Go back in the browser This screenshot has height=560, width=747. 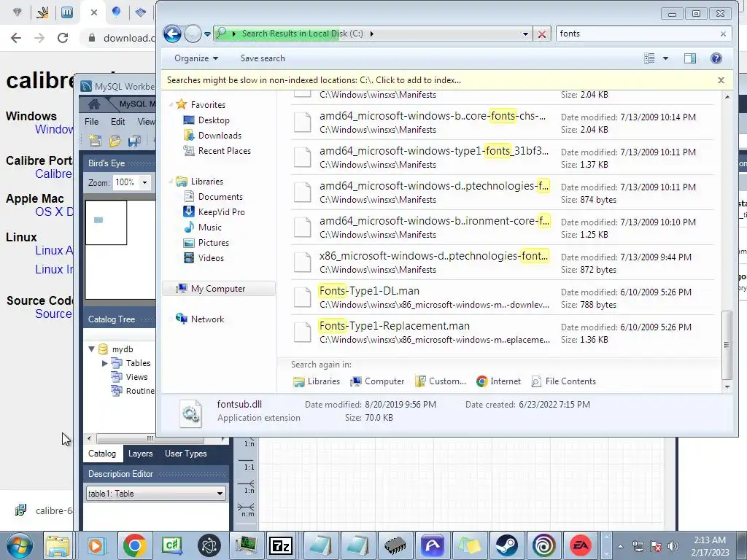[x=16, y=38]
